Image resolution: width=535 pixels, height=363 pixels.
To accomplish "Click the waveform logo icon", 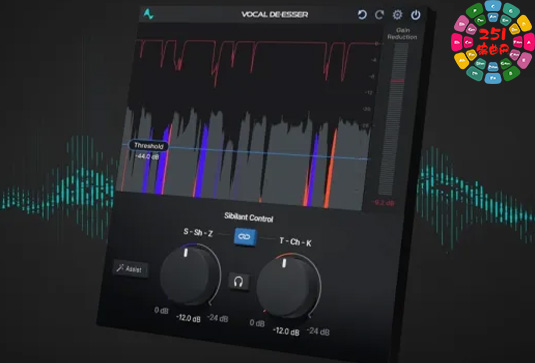I will coord(148,14).
